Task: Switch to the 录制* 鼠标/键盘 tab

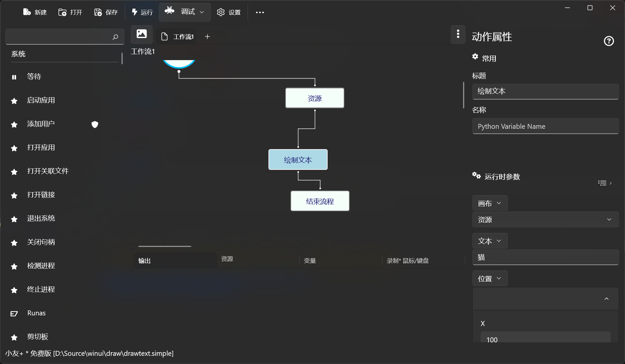Action: 407,261
